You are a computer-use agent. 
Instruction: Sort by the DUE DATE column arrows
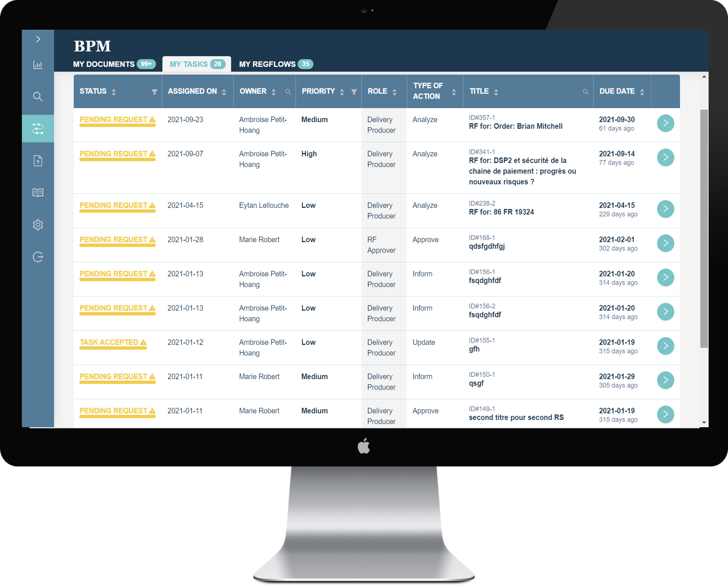tap(642, 92)
